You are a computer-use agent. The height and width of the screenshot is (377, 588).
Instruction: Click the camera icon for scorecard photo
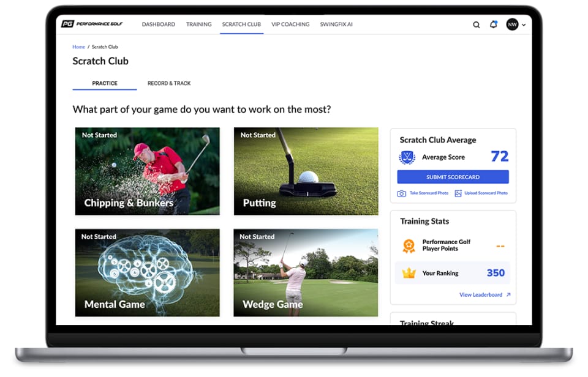pyautogui.click(x=402, y=193)
